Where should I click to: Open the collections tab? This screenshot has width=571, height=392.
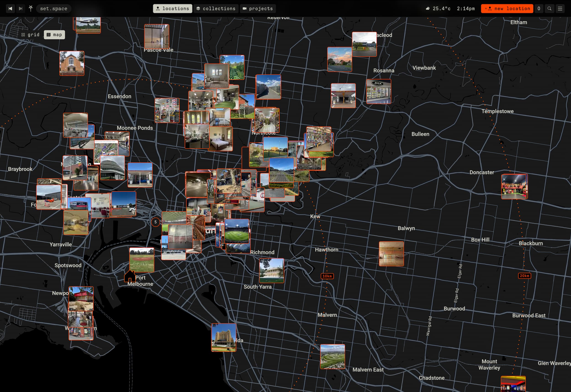216,9
